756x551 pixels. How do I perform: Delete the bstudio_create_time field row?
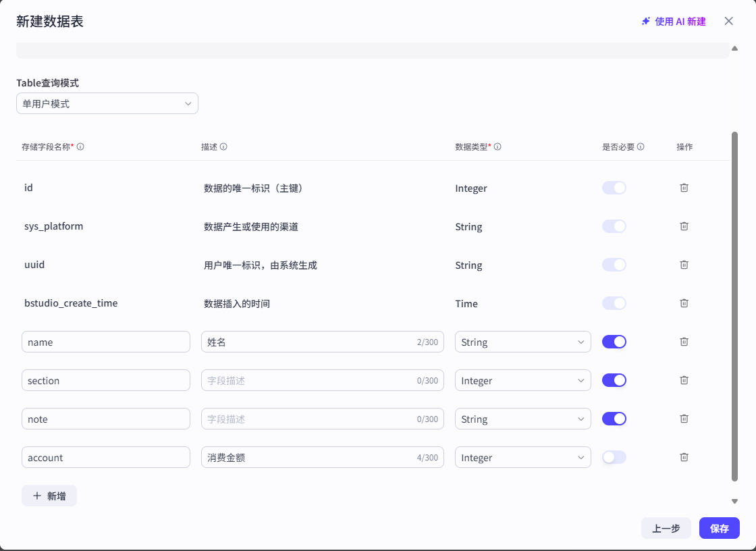point(684,303)
